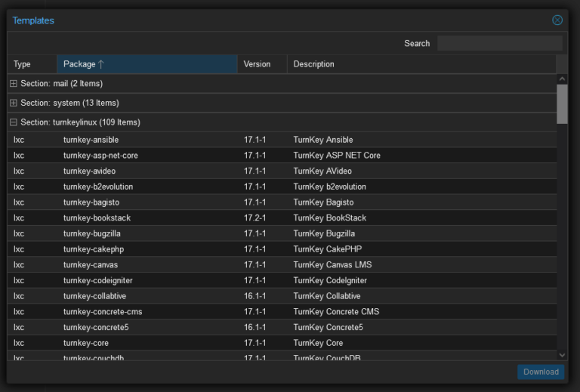Click version 16.1-1 of turnkey-concrete5
Screen dimensions: 580x392
(255, 327)
